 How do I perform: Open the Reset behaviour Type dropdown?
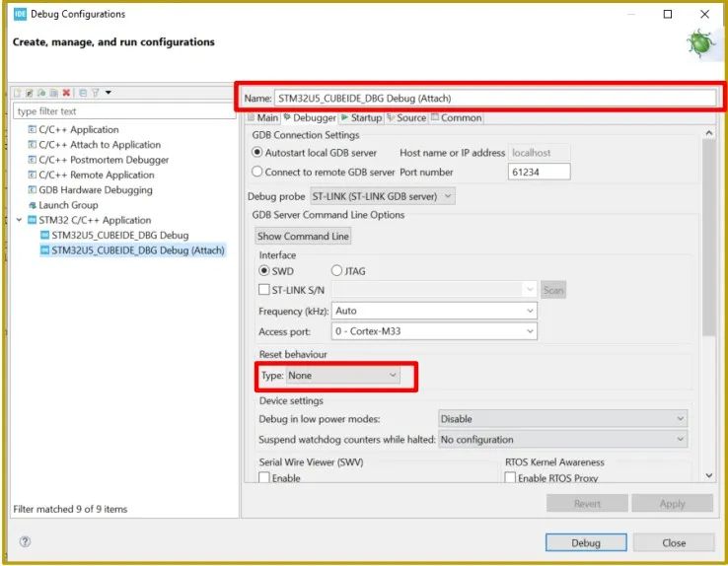pyautogui.click(x=342, y=376)
